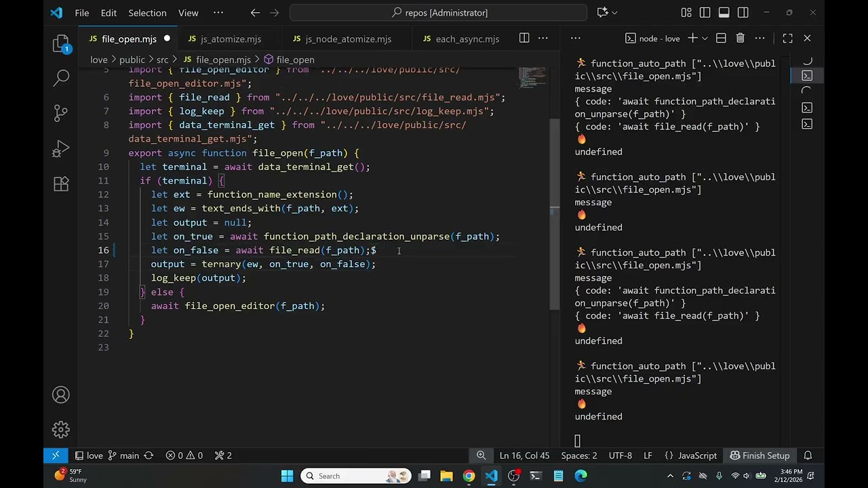Expand the launch profile dropdown arrow
868x488 pixels.
coord(705,38)
